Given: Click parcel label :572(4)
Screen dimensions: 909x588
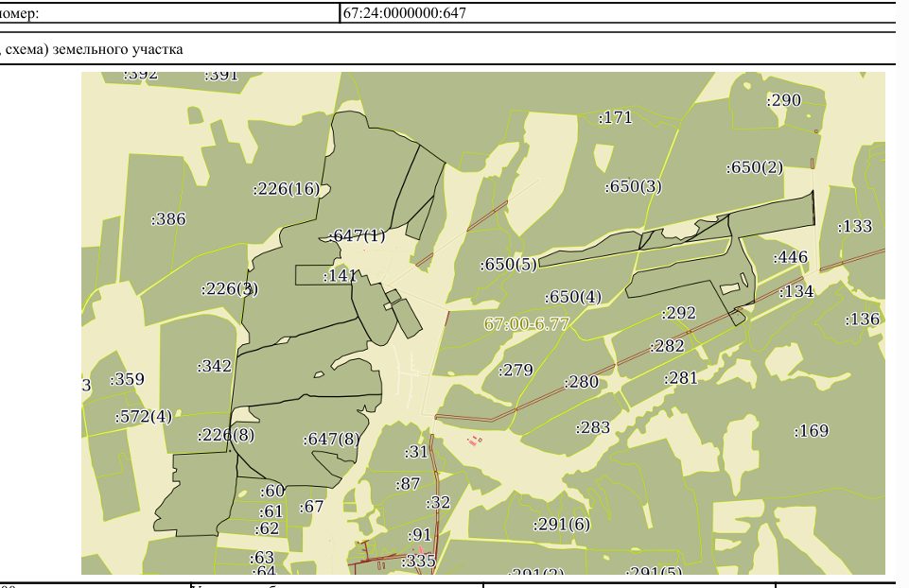Looking at the screenshot, I should click(x=143, y=417).
